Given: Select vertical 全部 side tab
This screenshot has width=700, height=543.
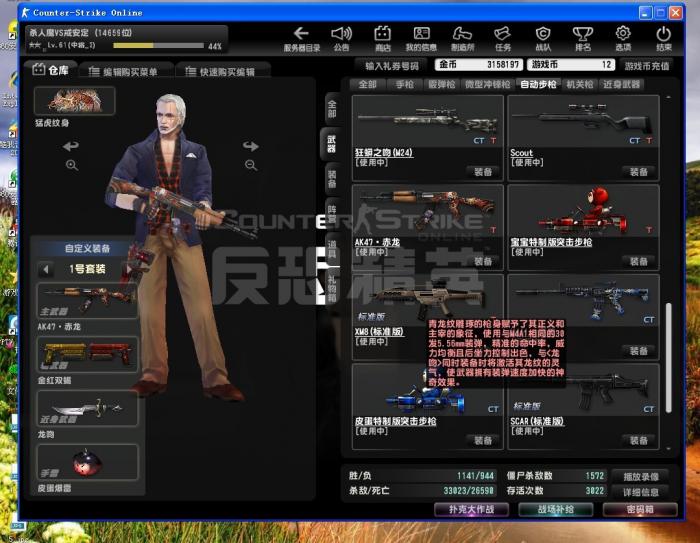Looking at the screenshot, I should (x=332, y=109).
